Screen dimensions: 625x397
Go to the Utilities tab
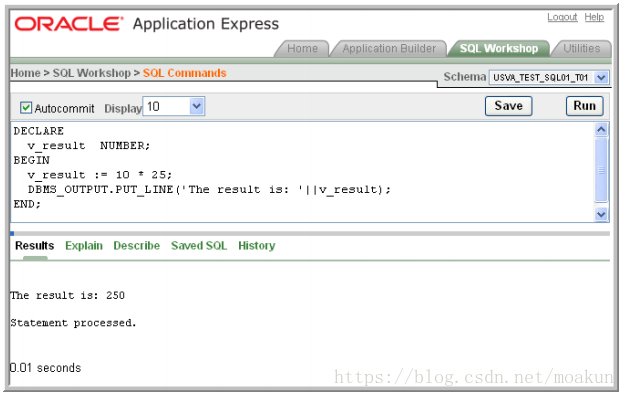582,49
